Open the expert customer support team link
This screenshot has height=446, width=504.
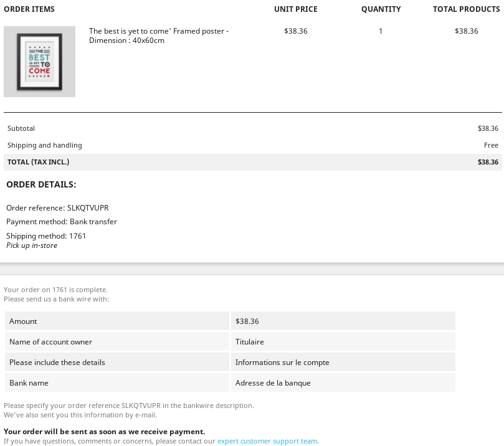[267, 440]
